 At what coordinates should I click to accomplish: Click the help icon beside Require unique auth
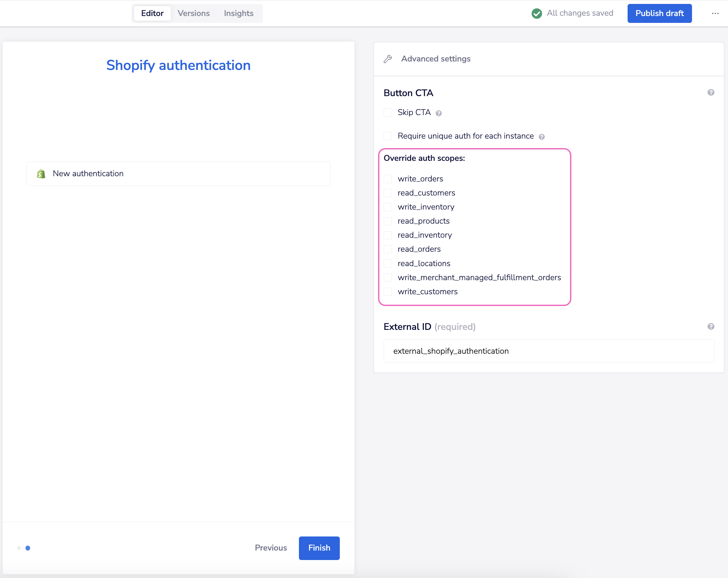click(542, 136)
